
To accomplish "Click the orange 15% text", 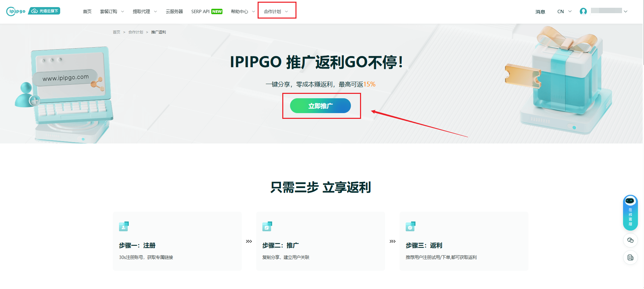I will click(x=369, y=84).
